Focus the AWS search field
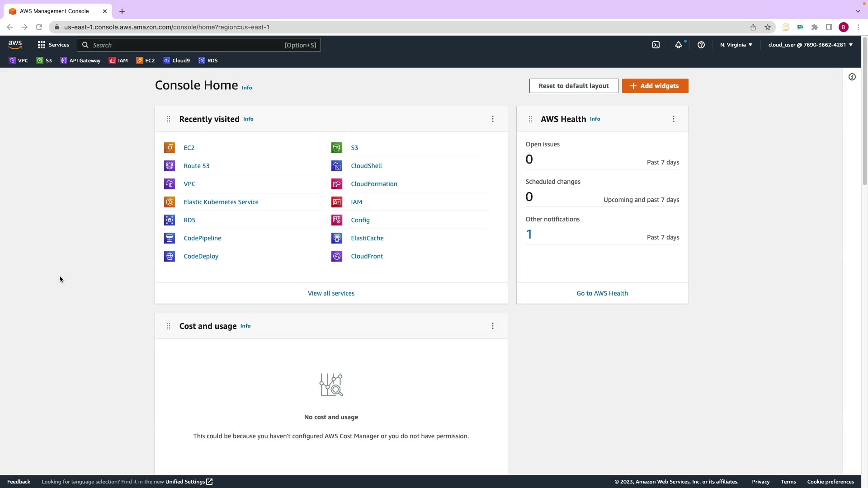The width and height of the screenshot is (868, 488). click(185, 45)
